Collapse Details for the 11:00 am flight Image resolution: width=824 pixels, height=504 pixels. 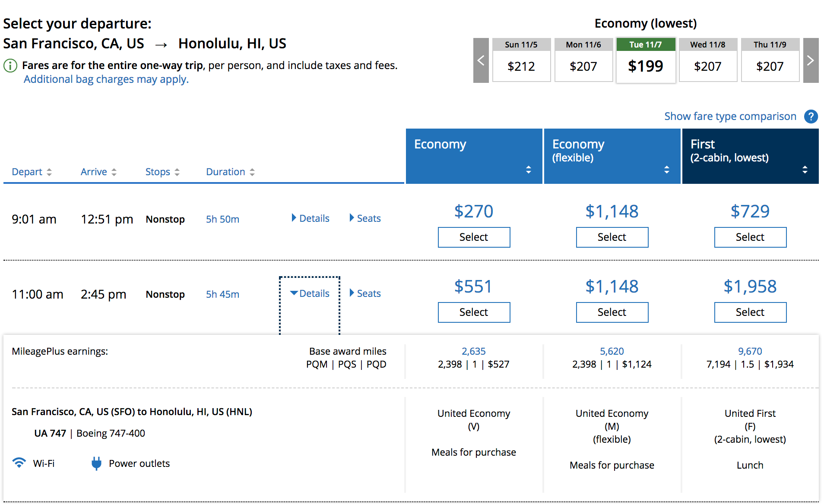tap(311, 293)
